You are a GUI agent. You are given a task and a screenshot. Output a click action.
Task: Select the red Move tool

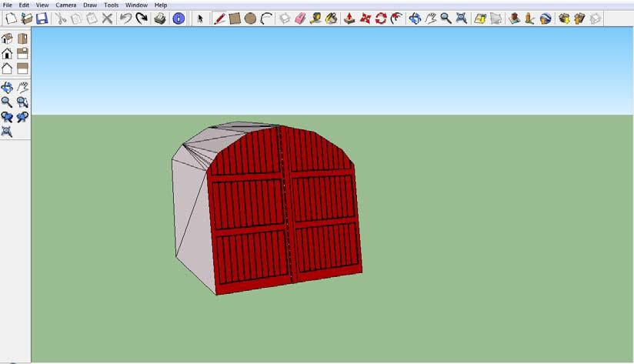click(x=365, y=18)
